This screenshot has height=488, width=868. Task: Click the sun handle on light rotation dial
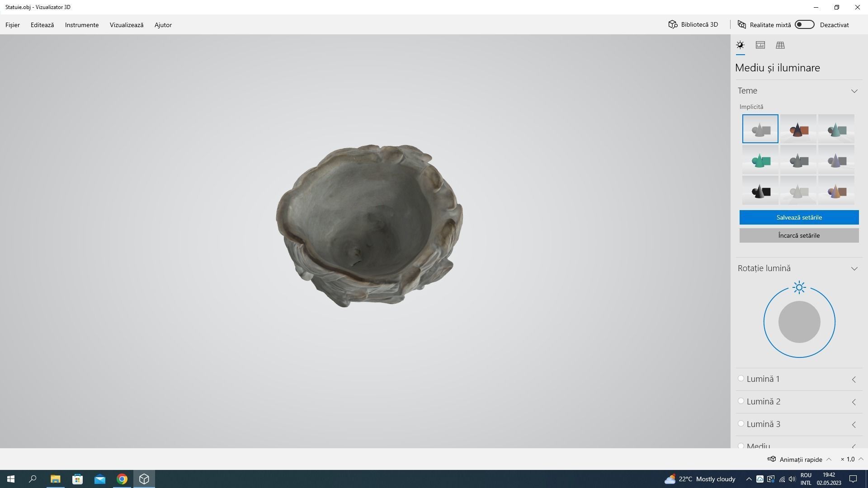pyautogui.click(x=799, y=287)
